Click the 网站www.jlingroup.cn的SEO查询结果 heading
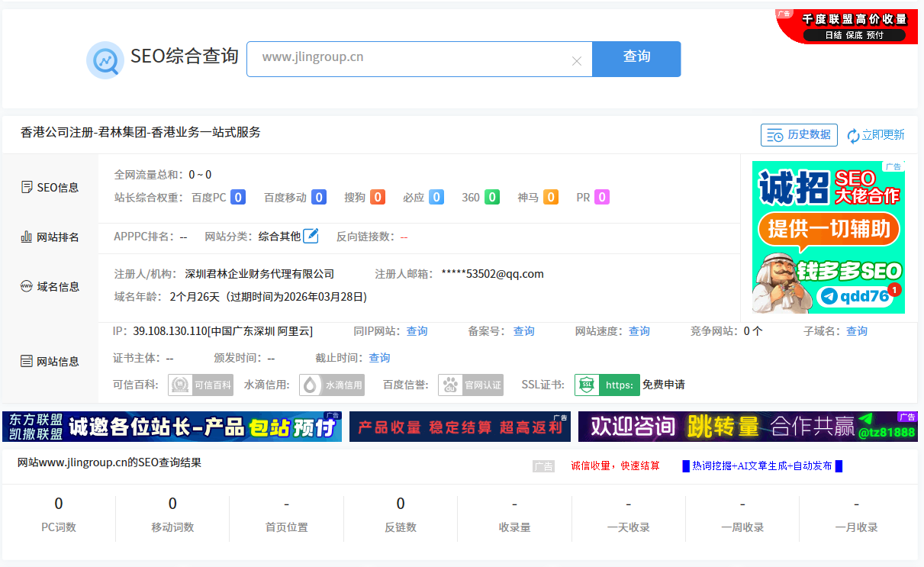The height and width of the screenshot is (567, 924). coord(109,462)
